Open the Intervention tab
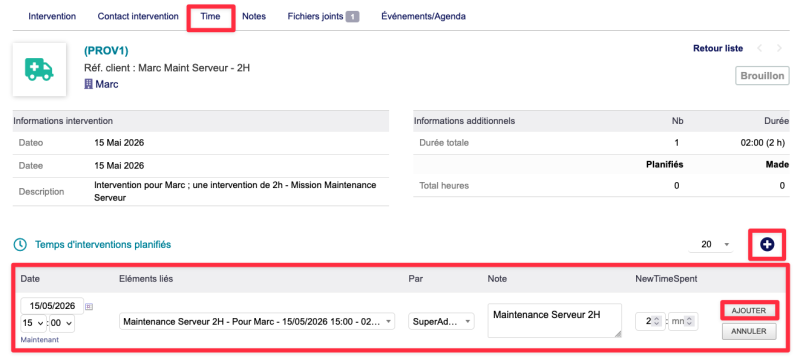 [52, 16]
